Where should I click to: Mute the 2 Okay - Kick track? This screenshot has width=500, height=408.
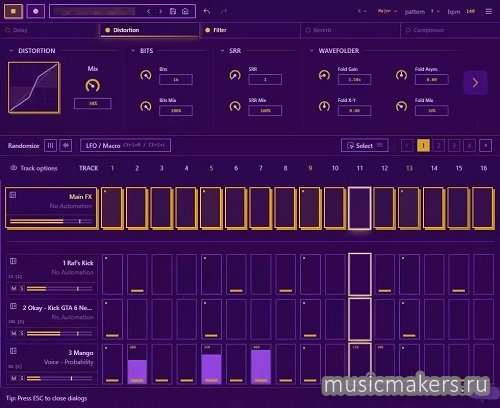(14, 333)
